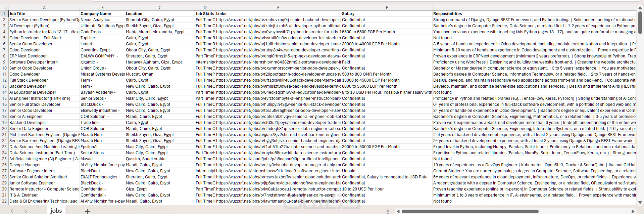The image size is (644, 214).
Task: Click the horizontal scrollbar thumb
Action: point(470,211)
